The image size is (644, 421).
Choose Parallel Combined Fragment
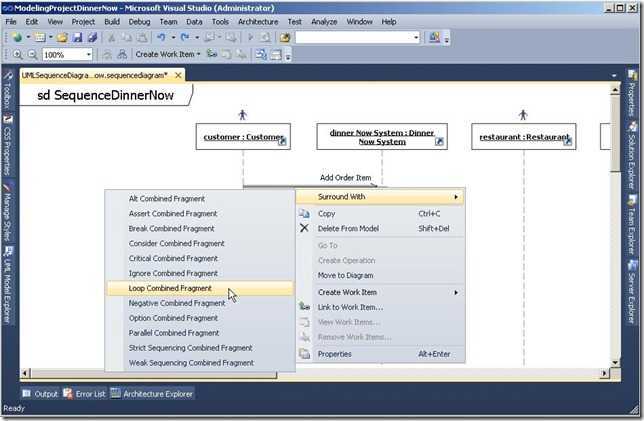(x=200, y=333)
